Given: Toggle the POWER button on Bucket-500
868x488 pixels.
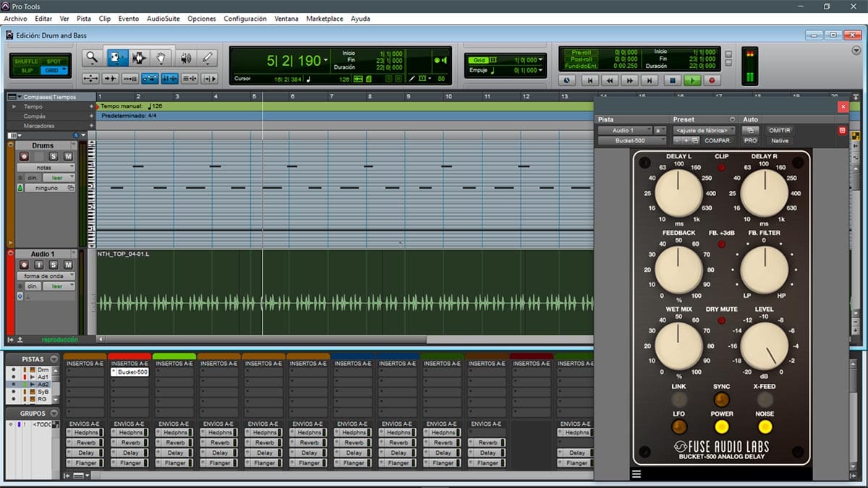Looking at the screenshot, I should [722, 427].
